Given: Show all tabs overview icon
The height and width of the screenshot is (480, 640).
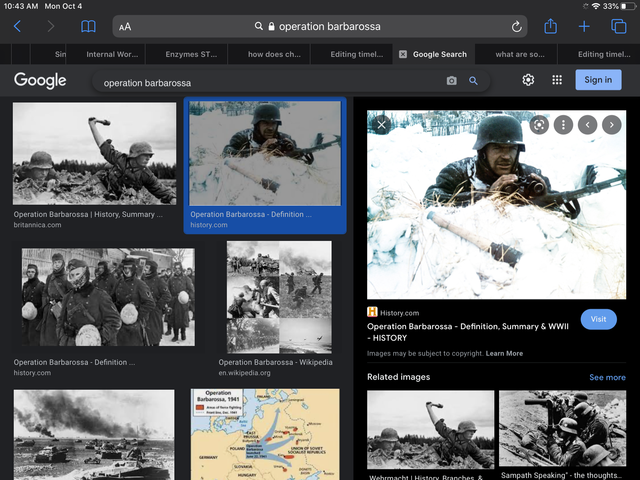Looking at the screenshot, I should click(x=618, y=27).
